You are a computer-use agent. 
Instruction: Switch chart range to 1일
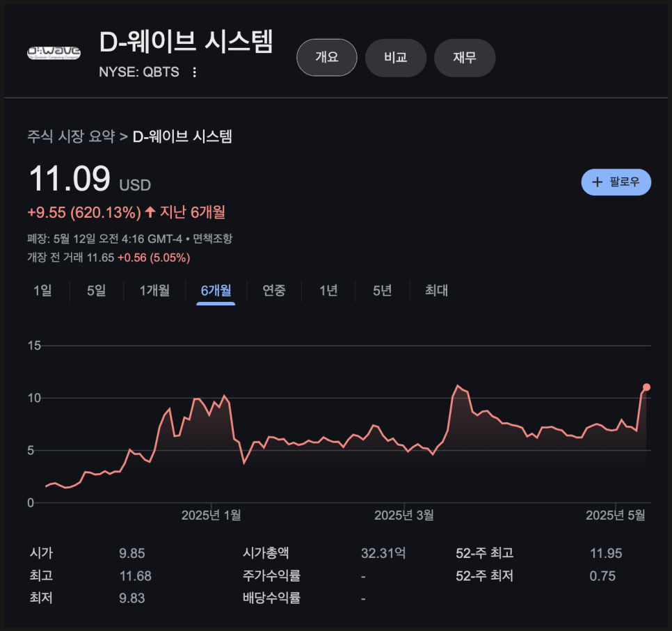click(42, 291)
